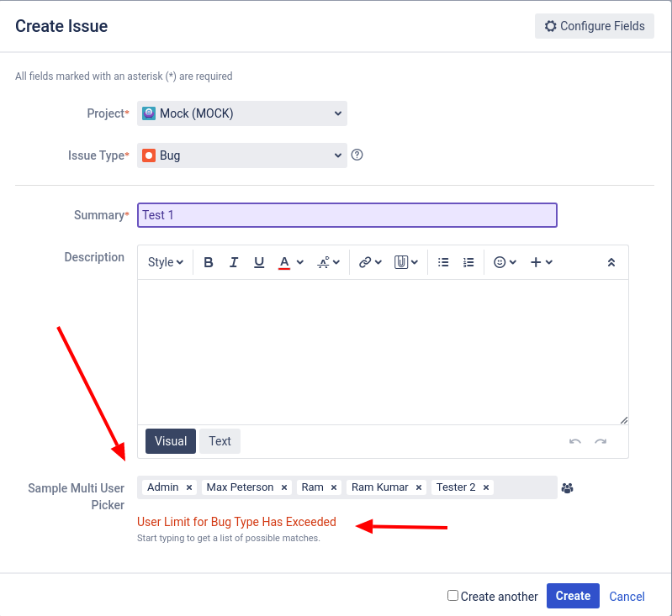Open the link options dropdown arrow
This screenshot has height=616, width=672.
tap(378, 262)
